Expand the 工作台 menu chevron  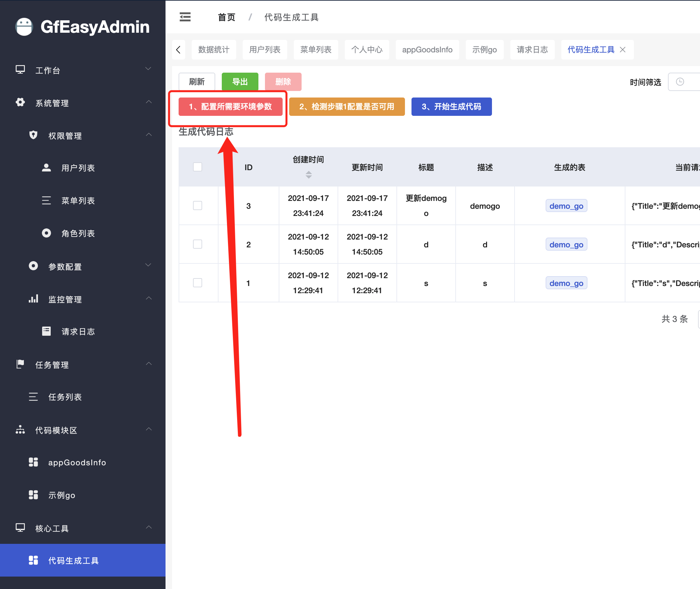pyautogui.click(x=149, y=69)
